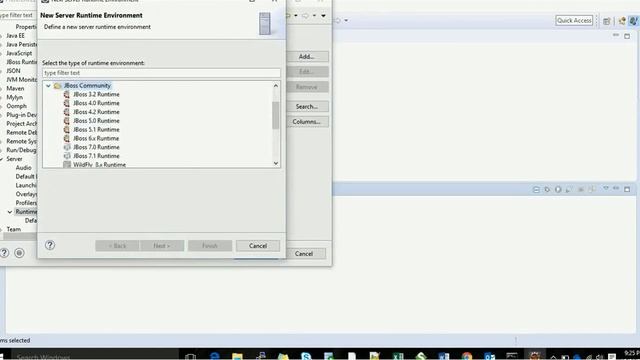
Task: Click the second icon in the bottom view toolbar
Action: tap(547, 189)
